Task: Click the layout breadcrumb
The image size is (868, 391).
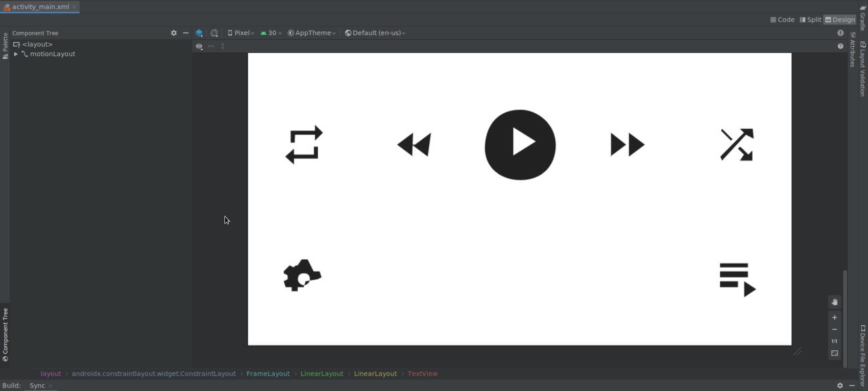Action: tap(51, 373)
